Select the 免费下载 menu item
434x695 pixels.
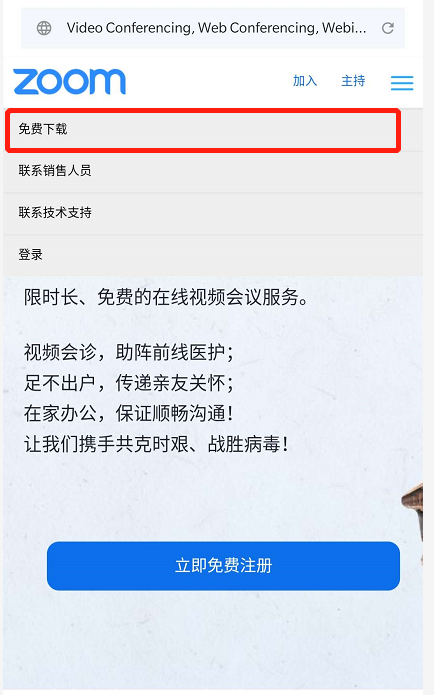coord(213,129)
